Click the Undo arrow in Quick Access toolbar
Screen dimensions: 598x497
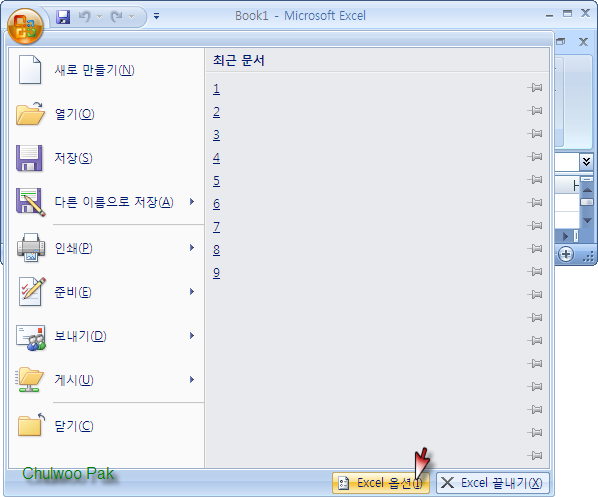click(85, 16)
